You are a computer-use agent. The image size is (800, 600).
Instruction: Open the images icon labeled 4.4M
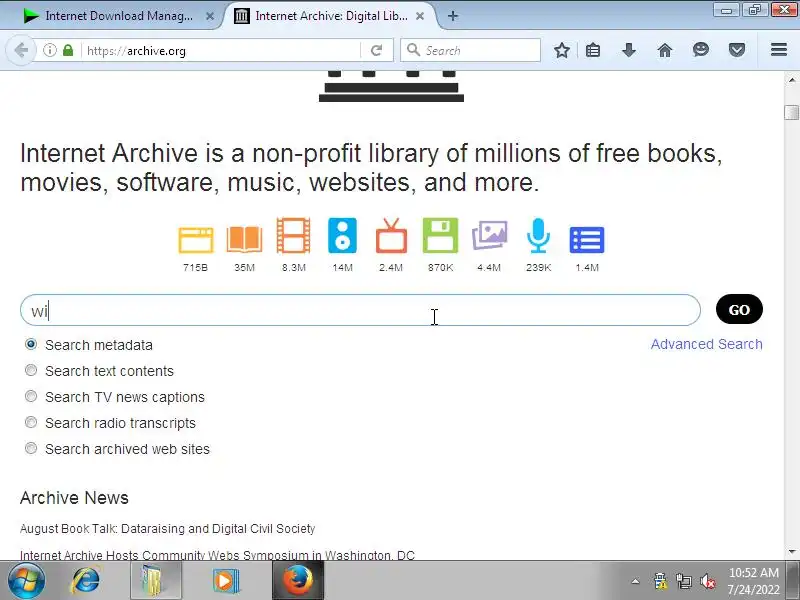click(489, 235)
